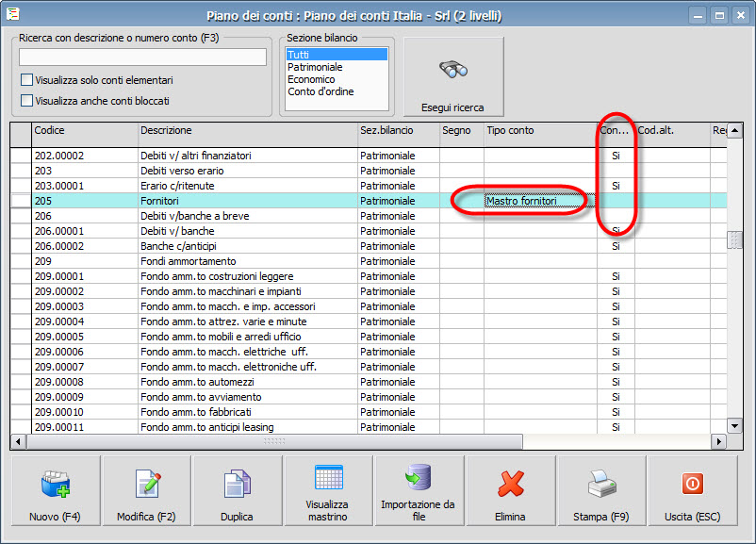Select row 203 Debiti verso erario
The height and width of the screenshot is (544, 756).
(369, 171)
